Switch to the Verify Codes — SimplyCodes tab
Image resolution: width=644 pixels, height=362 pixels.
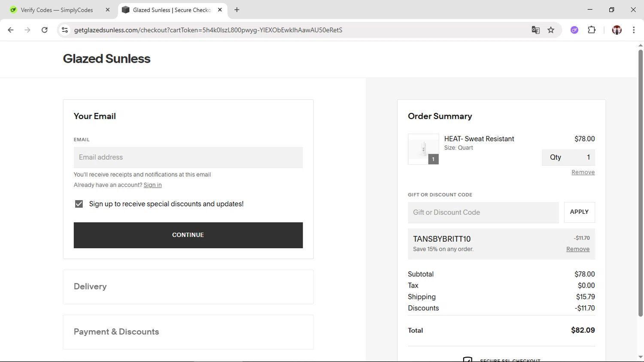(57, 10)
